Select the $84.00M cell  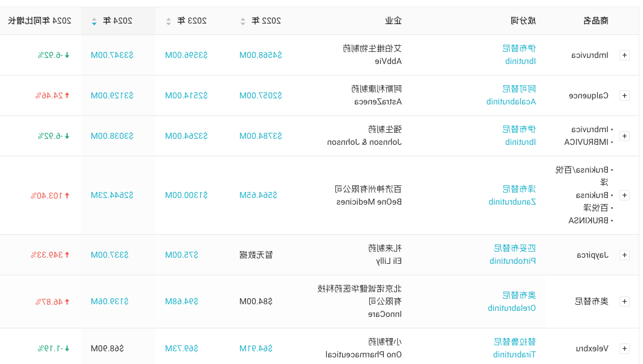tap(256, 302)
